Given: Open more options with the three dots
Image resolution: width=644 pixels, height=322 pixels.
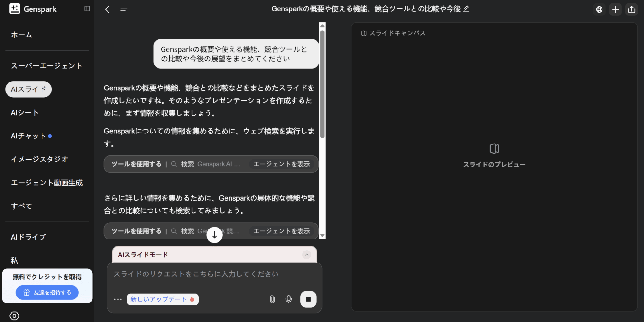Looking at the screenshot, I should click(x=118, y=299).
